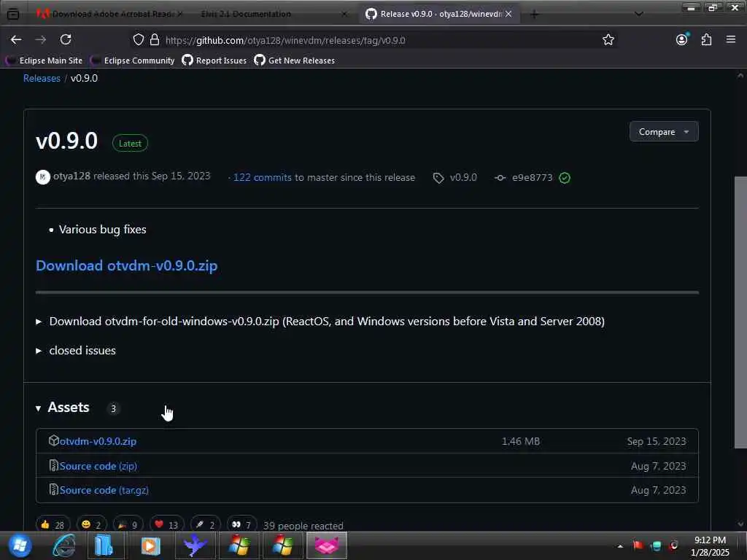The width and height of the screenshot is (747, 560).
Task: Switch to the Download Adobe Acrobat Reader tab
Action: click(109, 14)
